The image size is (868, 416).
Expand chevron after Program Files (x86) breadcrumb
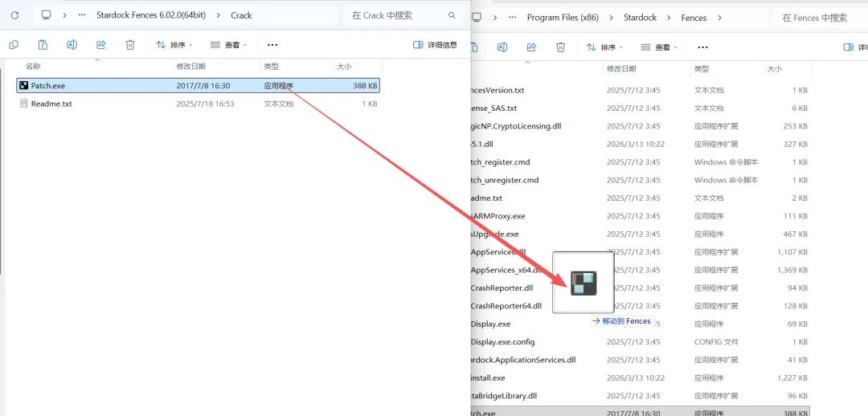coord(611,18)
